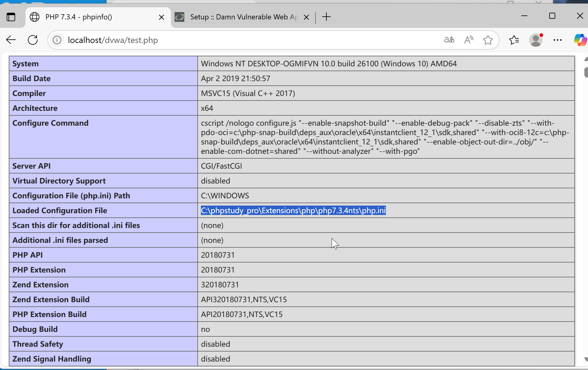Click '(none)' value for Scan this dir row

pos(212,225)
